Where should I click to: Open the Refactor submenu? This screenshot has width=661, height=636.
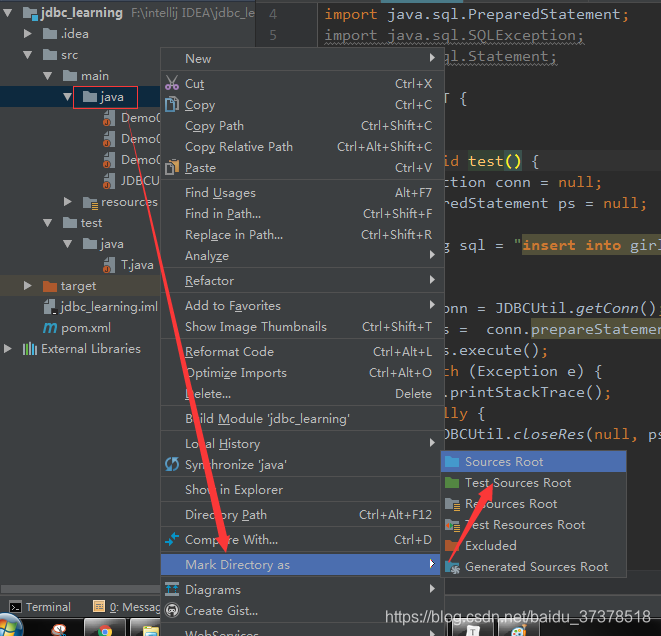tap(302, 280)
